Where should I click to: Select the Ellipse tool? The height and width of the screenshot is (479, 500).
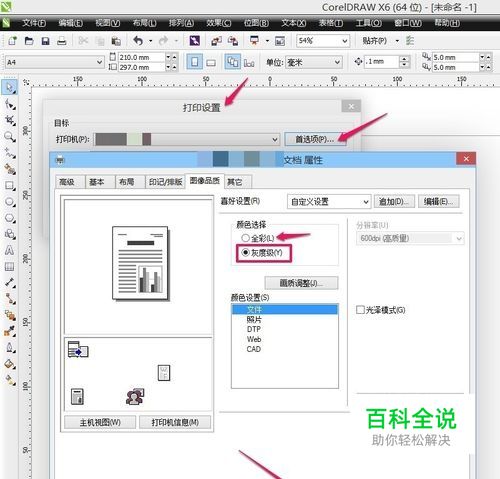[10, 202]
